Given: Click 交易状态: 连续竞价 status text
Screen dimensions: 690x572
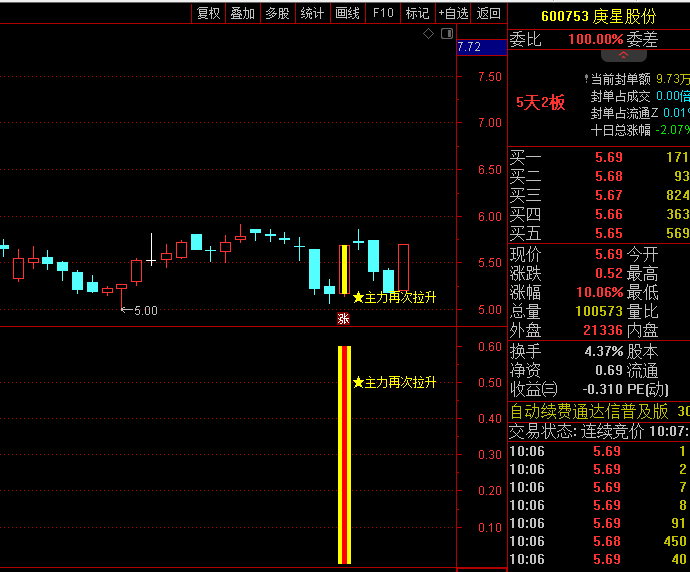Looking at the screenshot, I should [576, 432].
